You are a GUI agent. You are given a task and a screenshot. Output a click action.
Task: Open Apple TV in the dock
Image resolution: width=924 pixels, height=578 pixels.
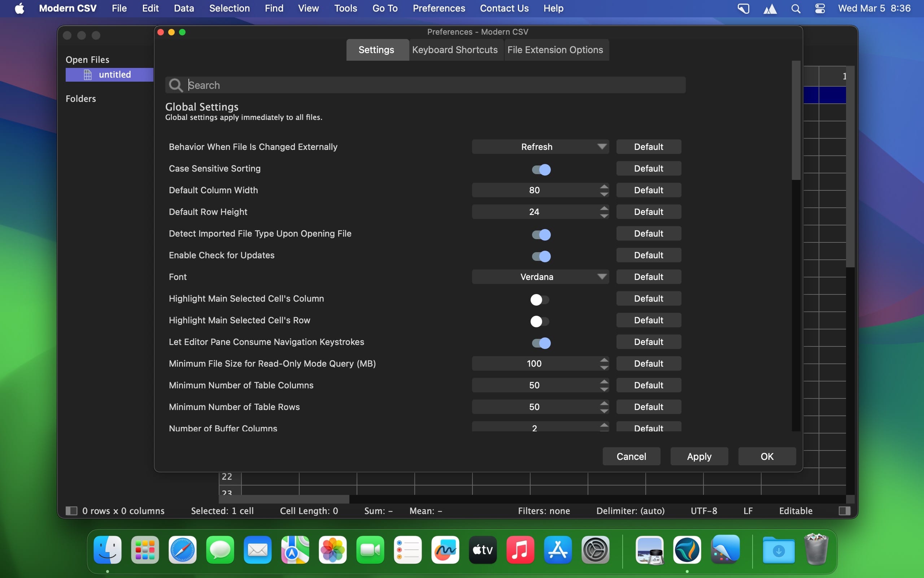pyautogui.click(x=483, y=550)
